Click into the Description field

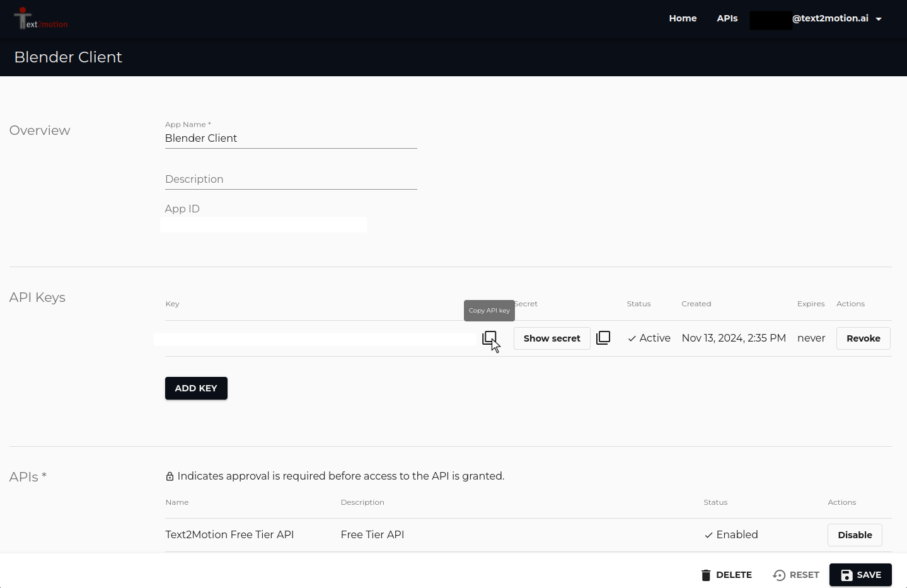(x=291, y=179)
